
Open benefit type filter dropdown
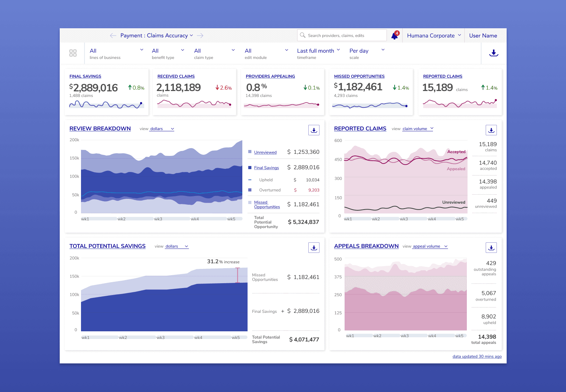click(x=168, y=53)
